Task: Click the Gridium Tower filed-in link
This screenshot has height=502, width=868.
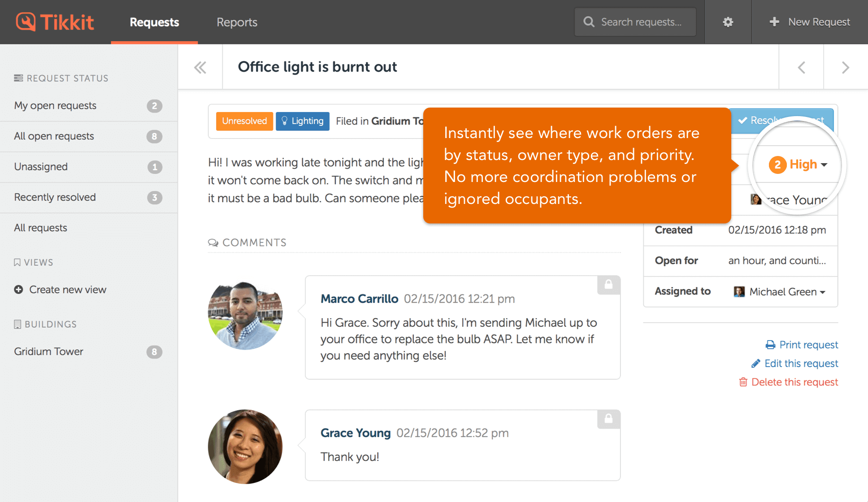Action: click(x=397, y=121)
